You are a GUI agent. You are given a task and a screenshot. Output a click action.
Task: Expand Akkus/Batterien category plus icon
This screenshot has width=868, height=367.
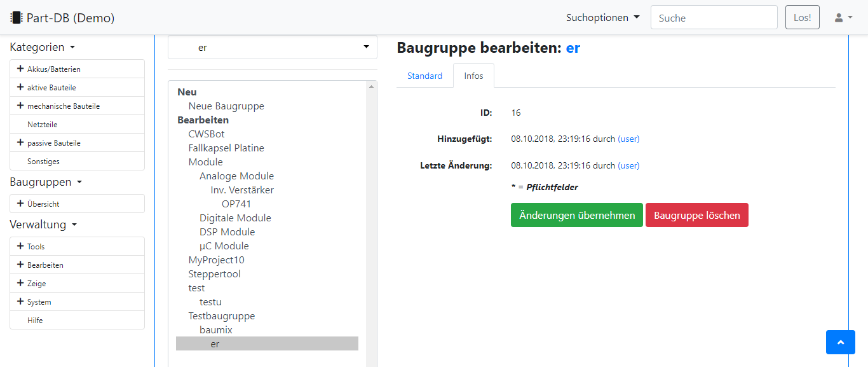tap(20, 69)
